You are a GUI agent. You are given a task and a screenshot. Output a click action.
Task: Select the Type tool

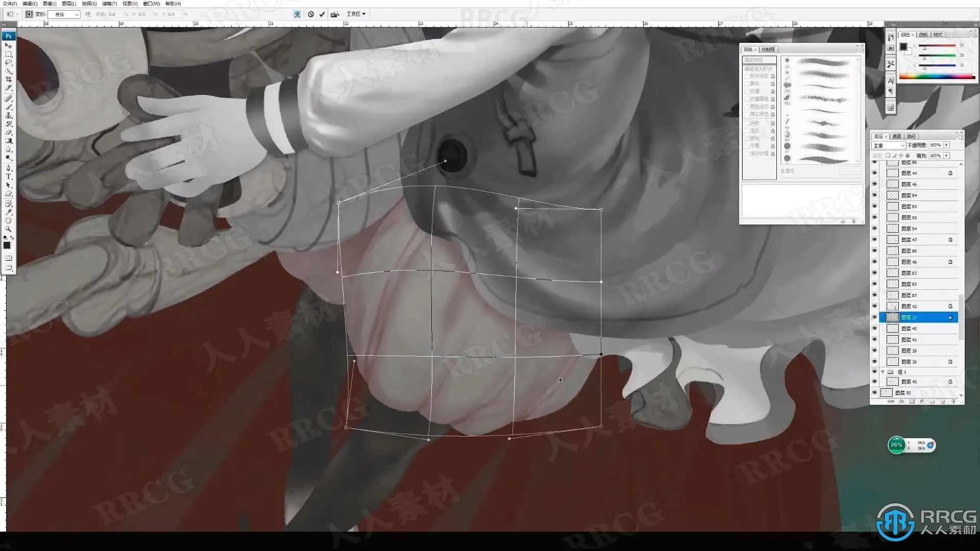(x=9, y=177)
